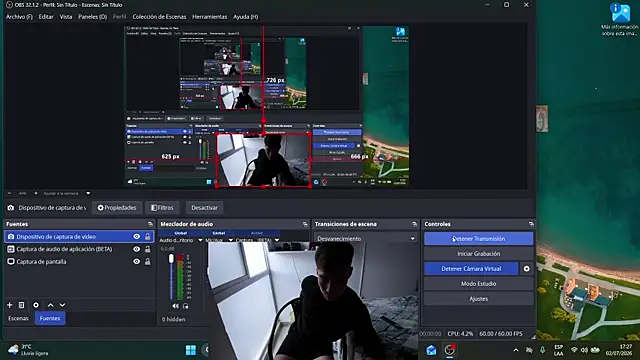Click the Detener Transmisión button
640x360 pixels.
tap(478, 239)
